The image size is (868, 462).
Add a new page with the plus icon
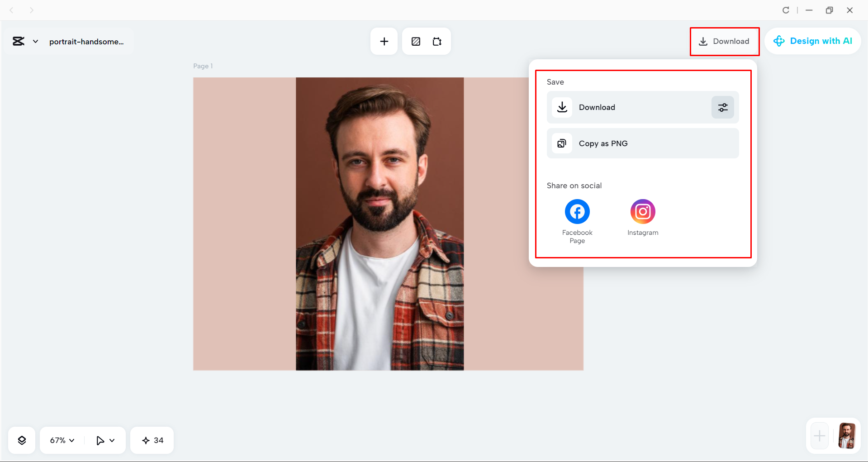[x=384, y=41]
